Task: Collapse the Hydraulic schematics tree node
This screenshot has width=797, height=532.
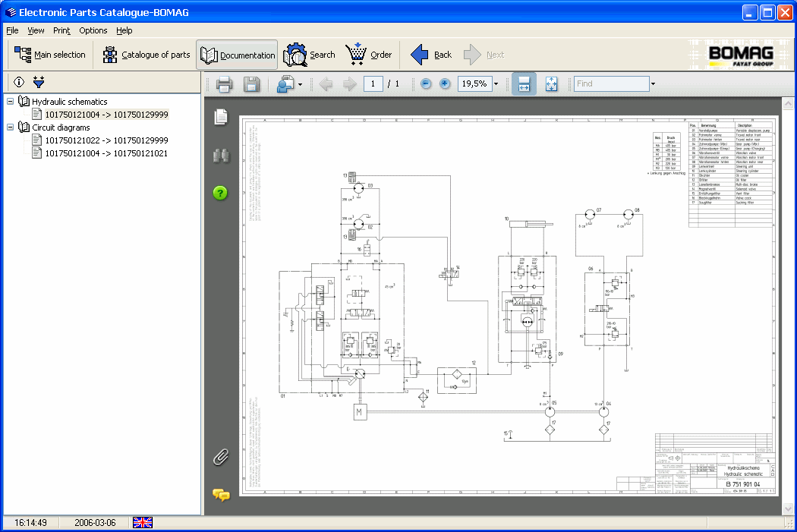Action: click(x=10, y=102)
